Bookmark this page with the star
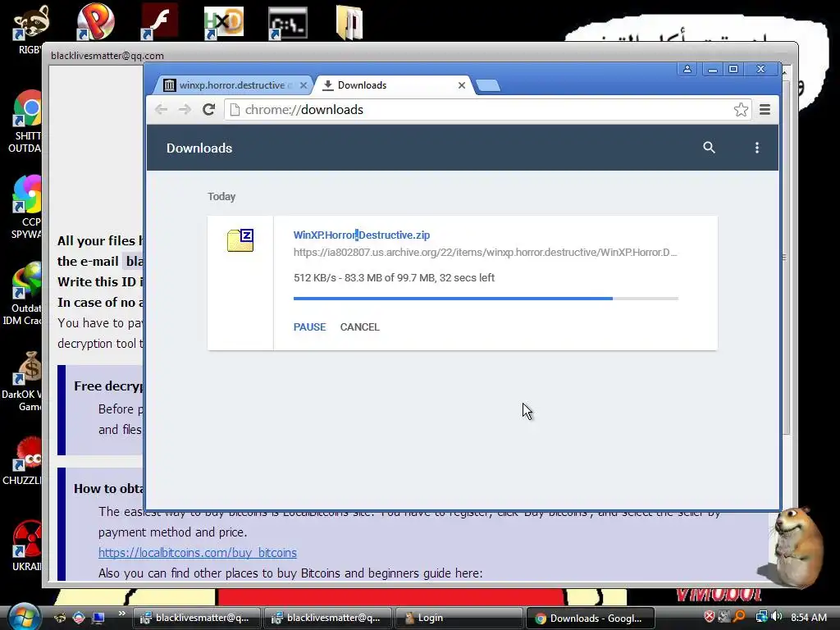Screen dimensions: 840x630 741,109
